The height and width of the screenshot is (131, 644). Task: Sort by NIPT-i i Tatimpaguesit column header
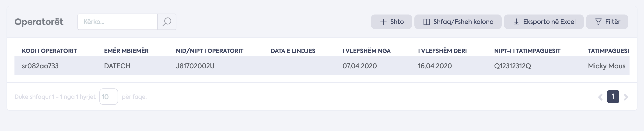(527, 51)
